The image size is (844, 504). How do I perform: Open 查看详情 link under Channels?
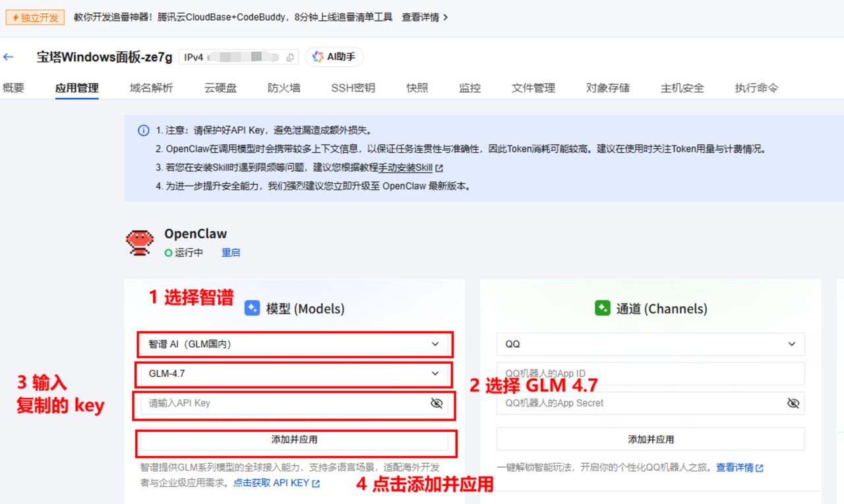pyautogui.click(x=740, y=468)
